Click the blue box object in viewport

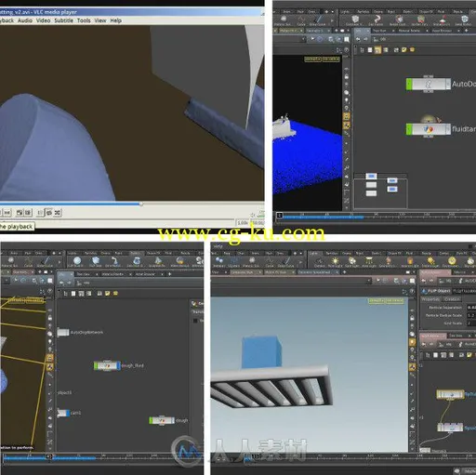262,352
